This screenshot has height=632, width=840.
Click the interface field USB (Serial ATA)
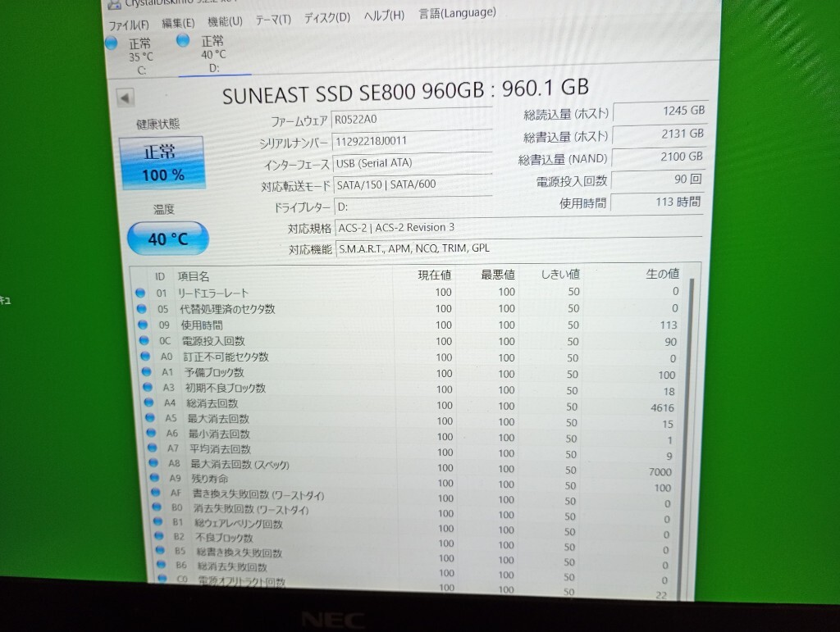point(412,162)
